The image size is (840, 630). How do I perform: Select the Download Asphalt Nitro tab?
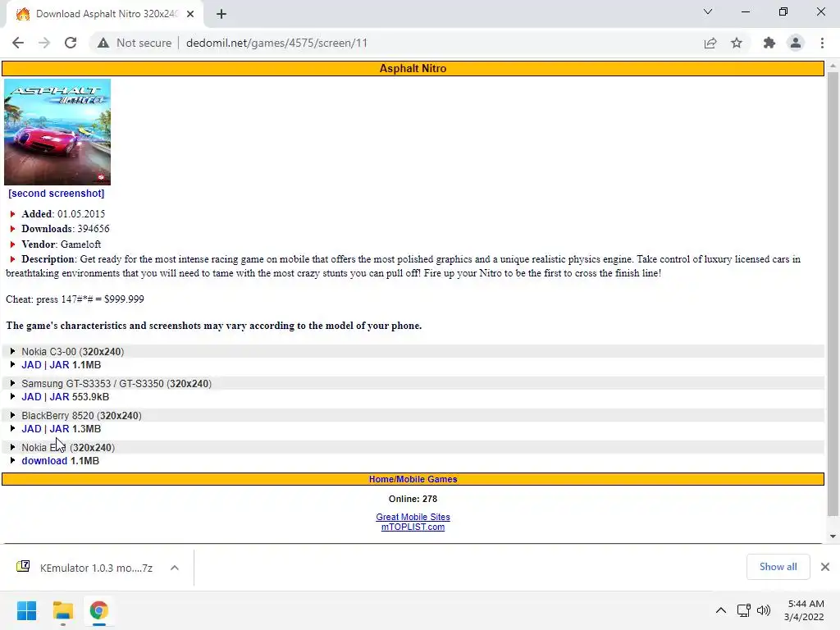105,14
